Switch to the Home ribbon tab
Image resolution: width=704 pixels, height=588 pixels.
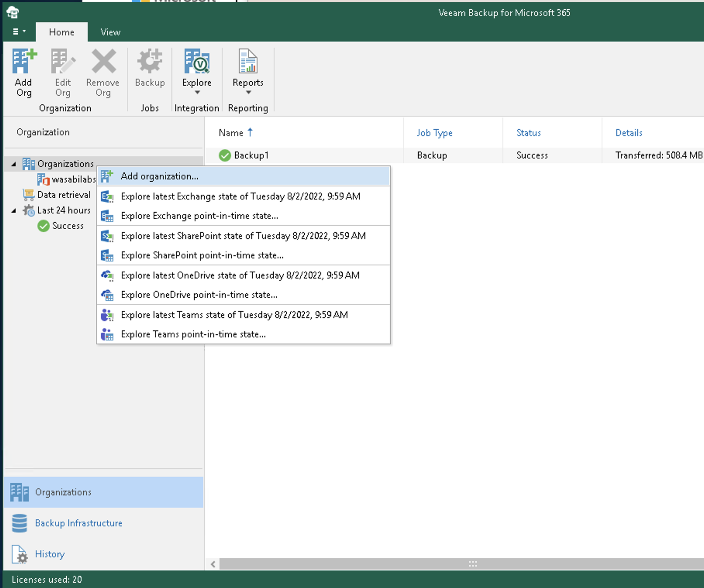pos(62,32)
